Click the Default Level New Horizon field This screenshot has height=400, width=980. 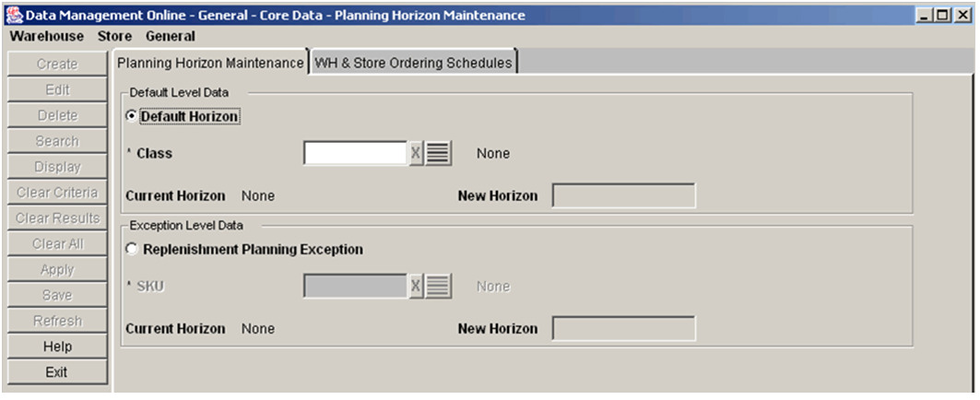[x=624, y=195]
